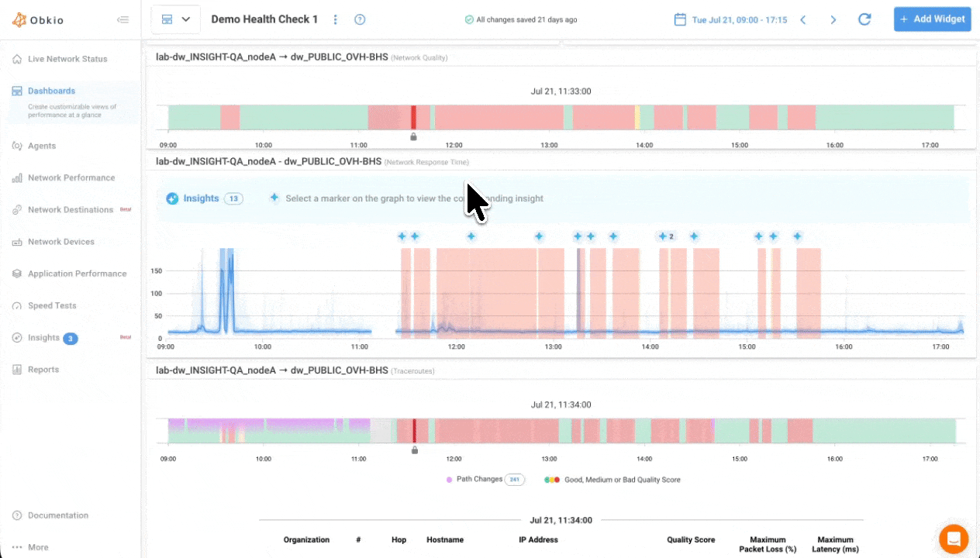Image resolution: width=980 pixels, height=558 pixels.
Task: Click the Maximum Packet Loss column header
Action: point(768,544)
